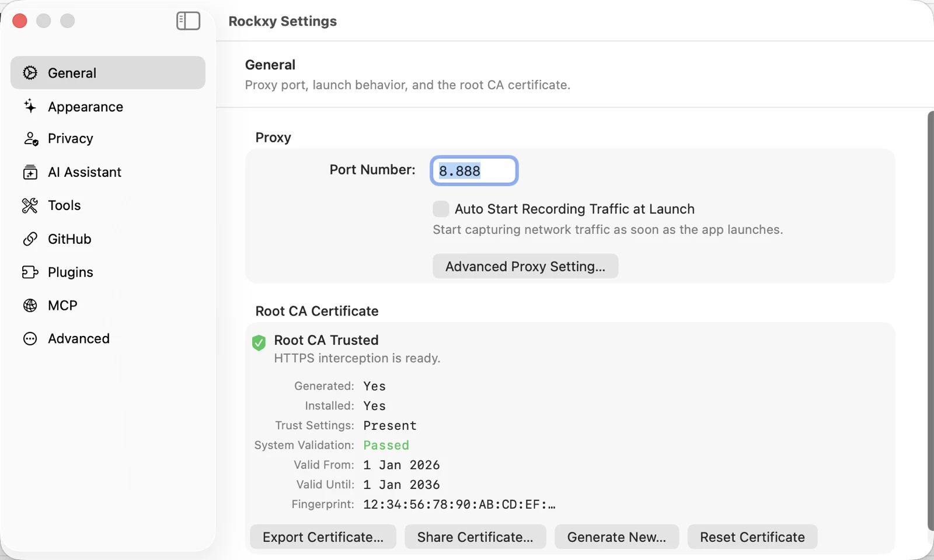Click the Proxy section header
934x560 pixels.
pos(273,138)
